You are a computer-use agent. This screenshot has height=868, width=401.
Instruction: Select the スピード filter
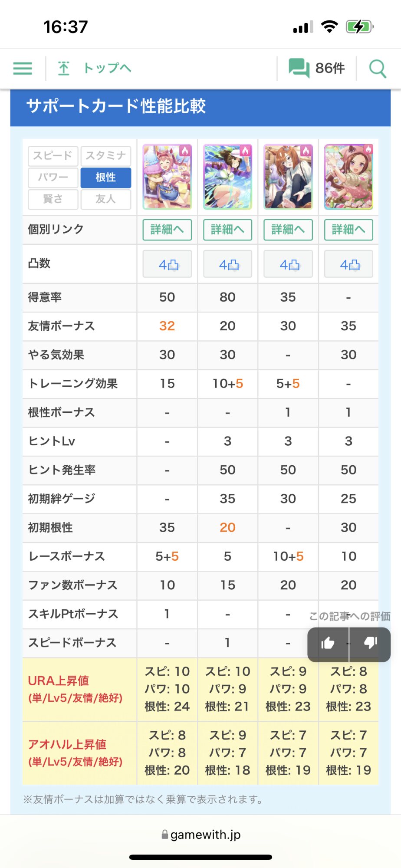(x=53, y=156)
